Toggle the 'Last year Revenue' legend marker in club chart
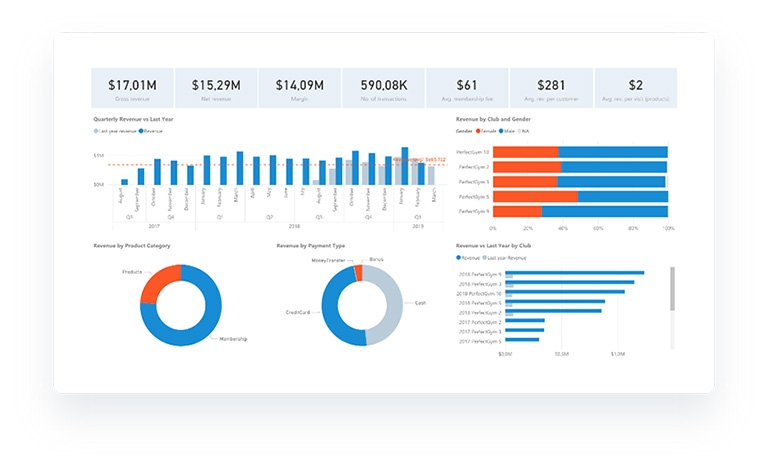 coord(485,258)
